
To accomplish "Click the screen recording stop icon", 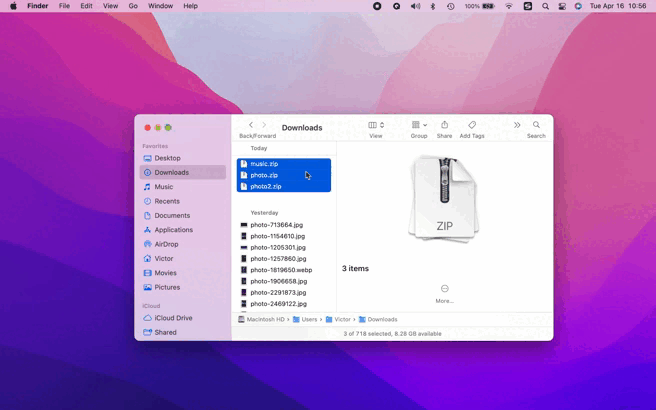I will coord(377,6).
